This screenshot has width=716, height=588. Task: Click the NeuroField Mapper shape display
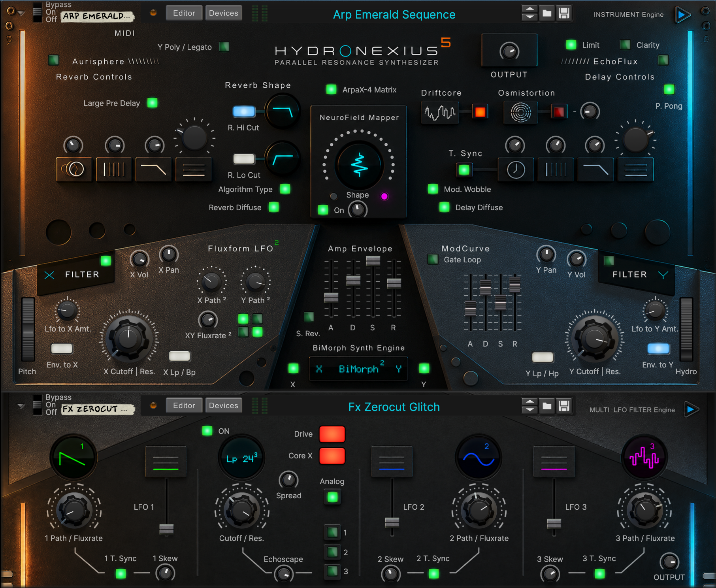pyautogui.click(x=359, y=165)
